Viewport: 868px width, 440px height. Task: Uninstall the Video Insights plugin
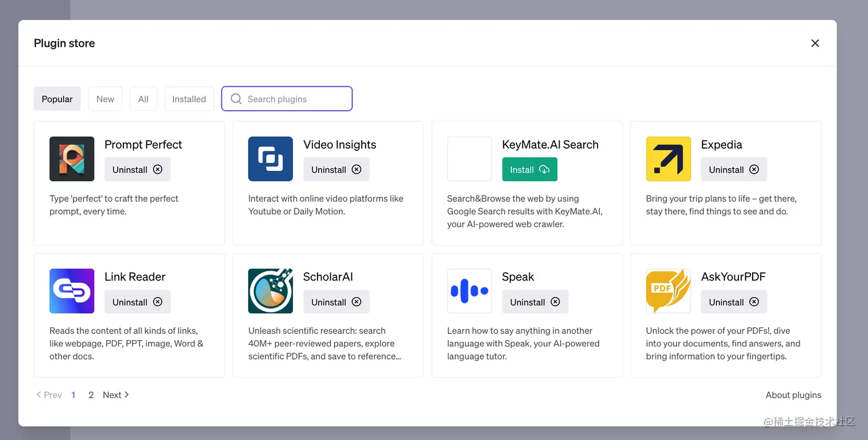tap(336, 169)
